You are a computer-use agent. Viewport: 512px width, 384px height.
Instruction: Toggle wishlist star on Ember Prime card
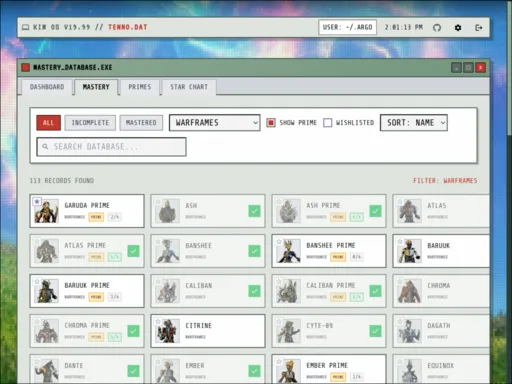pos(279,361)
